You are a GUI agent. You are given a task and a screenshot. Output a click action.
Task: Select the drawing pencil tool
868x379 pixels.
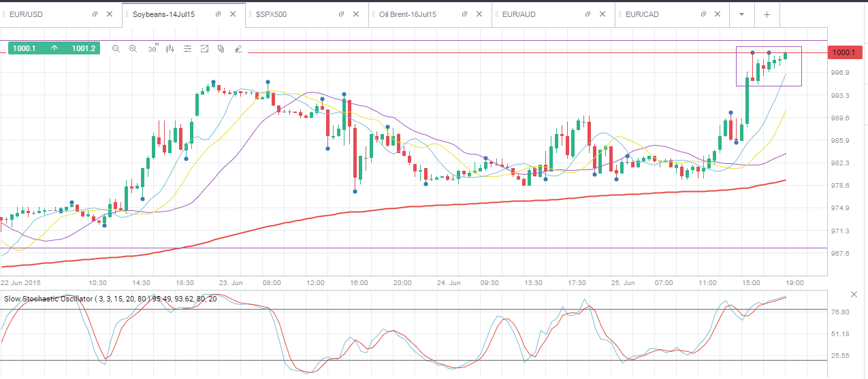click(238, 48)
